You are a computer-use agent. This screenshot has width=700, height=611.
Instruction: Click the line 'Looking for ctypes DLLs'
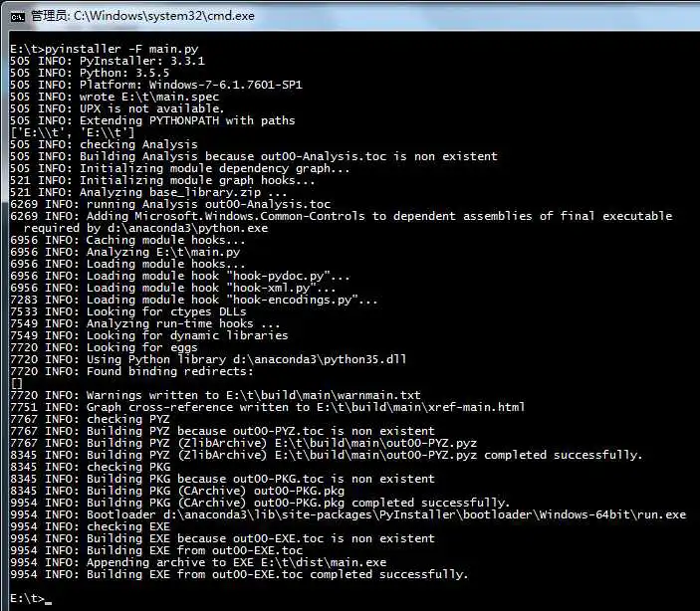(128, 312)
